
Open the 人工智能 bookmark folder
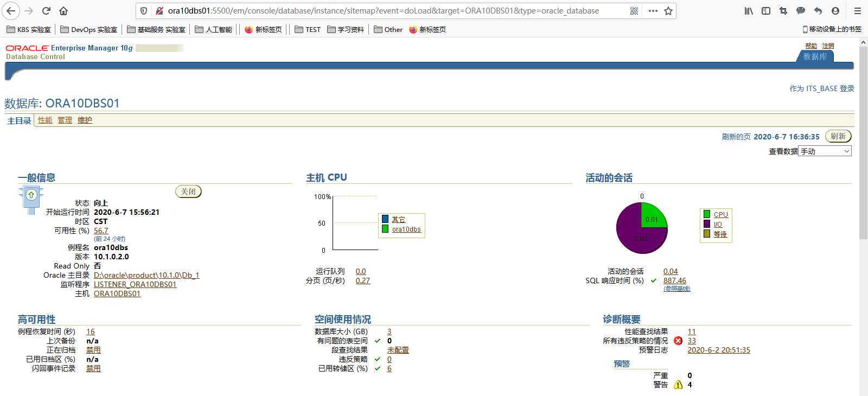[214, 29]
